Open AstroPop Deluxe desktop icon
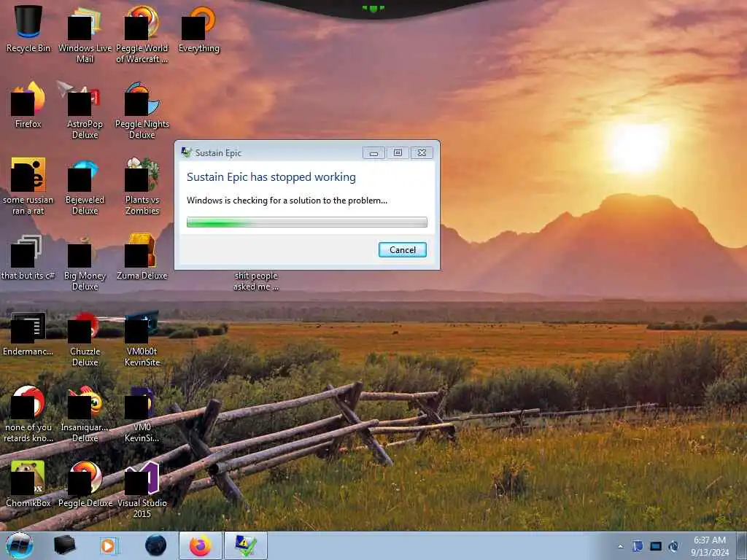 click(x=85, y=109)
